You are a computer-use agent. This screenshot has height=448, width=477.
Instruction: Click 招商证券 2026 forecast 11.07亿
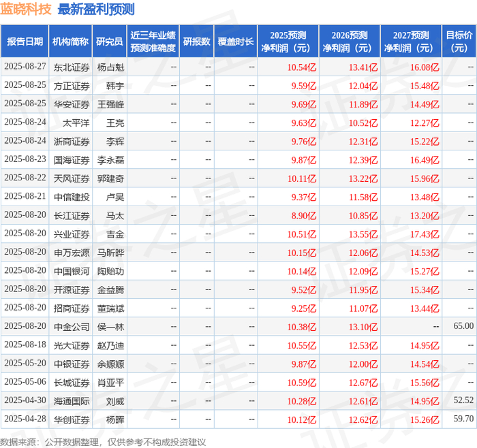click(363, 308)
